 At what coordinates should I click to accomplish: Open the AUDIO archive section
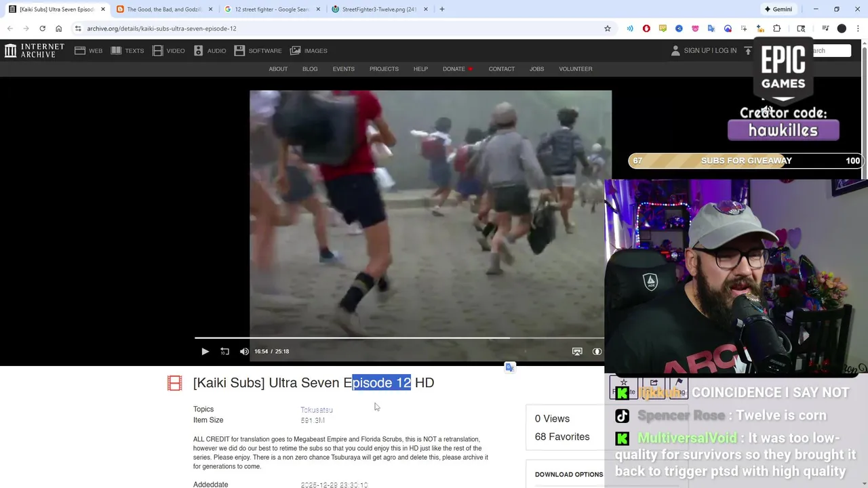(210, 51)
